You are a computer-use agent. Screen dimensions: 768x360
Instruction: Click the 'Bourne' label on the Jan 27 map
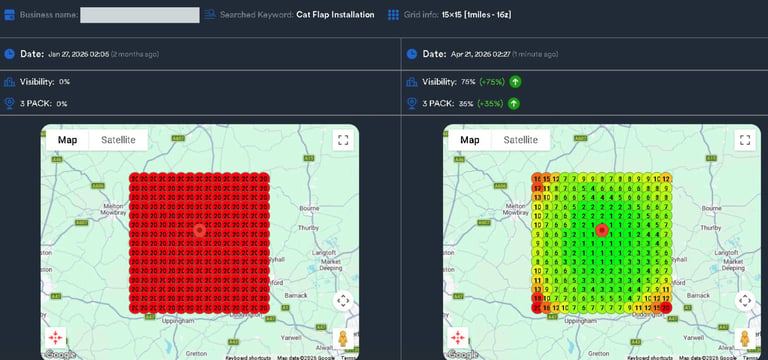coord(309,208)
